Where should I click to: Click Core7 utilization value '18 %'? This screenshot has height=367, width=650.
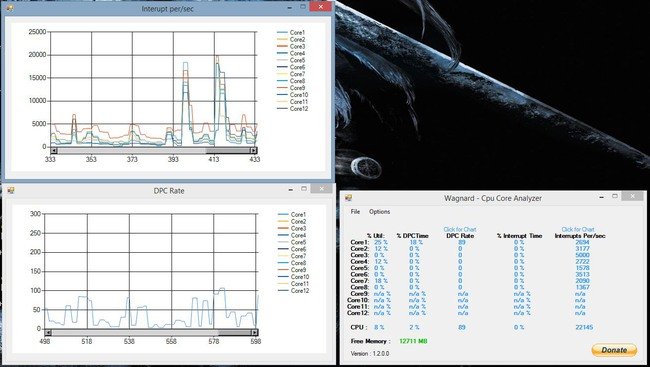click(x=381, y=281)
